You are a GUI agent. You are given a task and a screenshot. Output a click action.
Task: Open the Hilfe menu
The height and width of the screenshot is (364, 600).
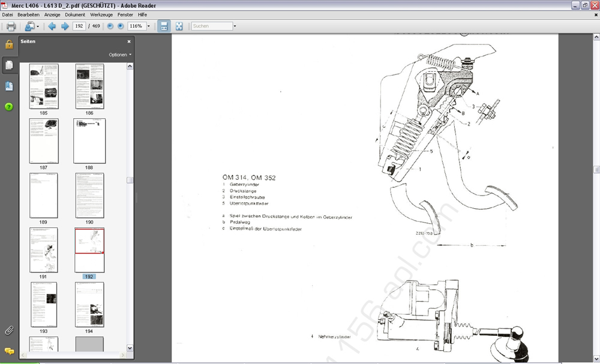pos(142,14)
